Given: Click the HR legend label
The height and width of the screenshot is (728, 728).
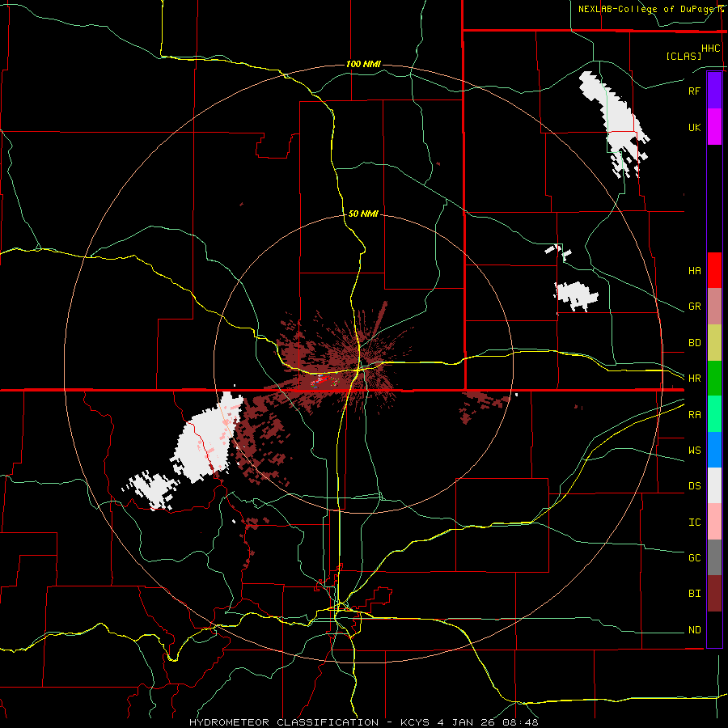Looking at the screenshot, I should 695,379.
